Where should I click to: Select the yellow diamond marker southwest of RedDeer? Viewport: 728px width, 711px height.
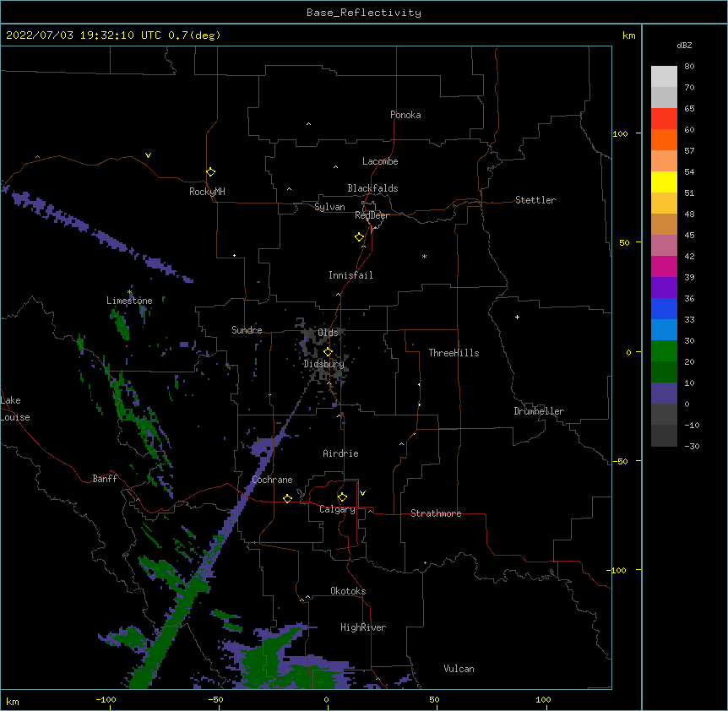(360, 237)
